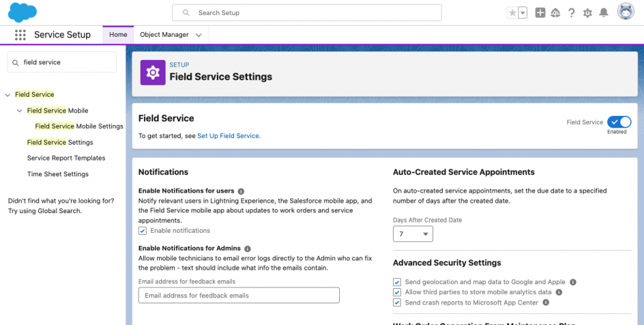This screenshot has width=644, height=325.
Task: Toggle the Field Service enabled switch
Action: click(x=619, y=122)
